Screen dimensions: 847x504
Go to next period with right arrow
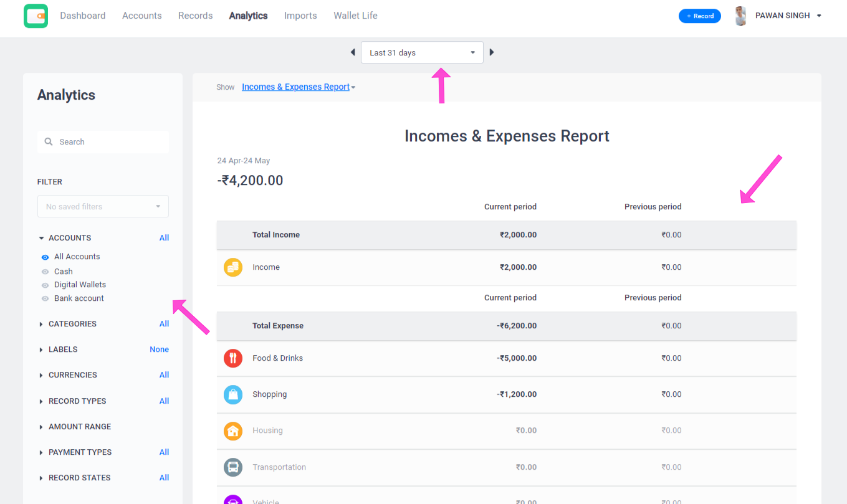click(x=492, y=52)
